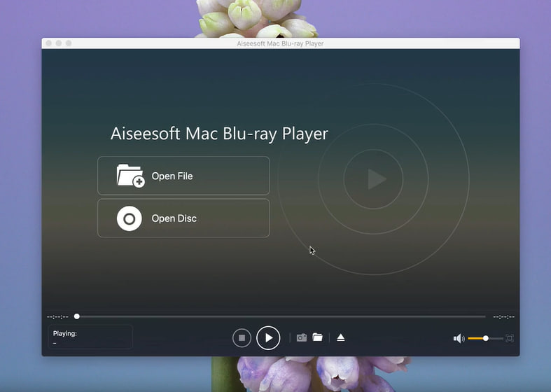
Task: Close the window with the close button
Action: (49, 43)
